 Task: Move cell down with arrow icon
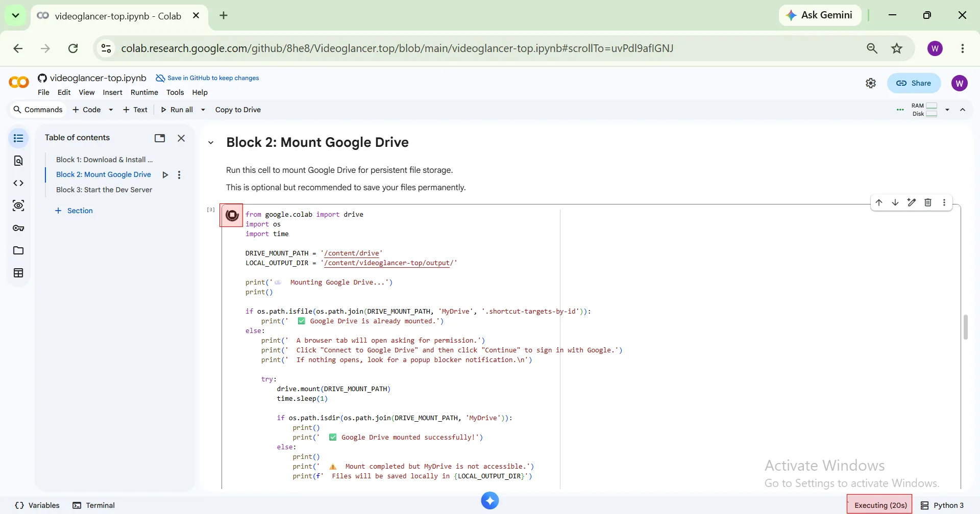(895, 202)
